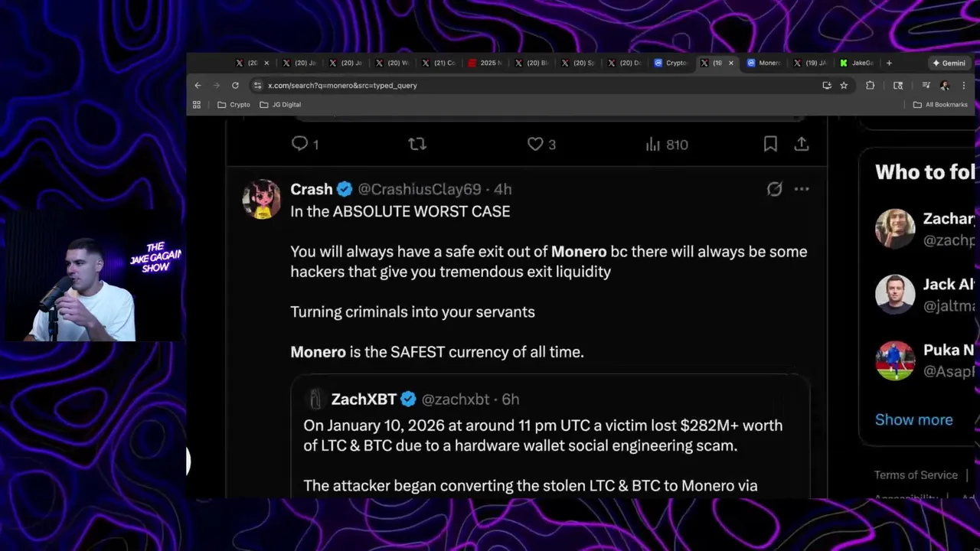Viewport: 980px width, 551px height.
Task: Open Crash's profile avatar
Action: (x=262, y=199)
